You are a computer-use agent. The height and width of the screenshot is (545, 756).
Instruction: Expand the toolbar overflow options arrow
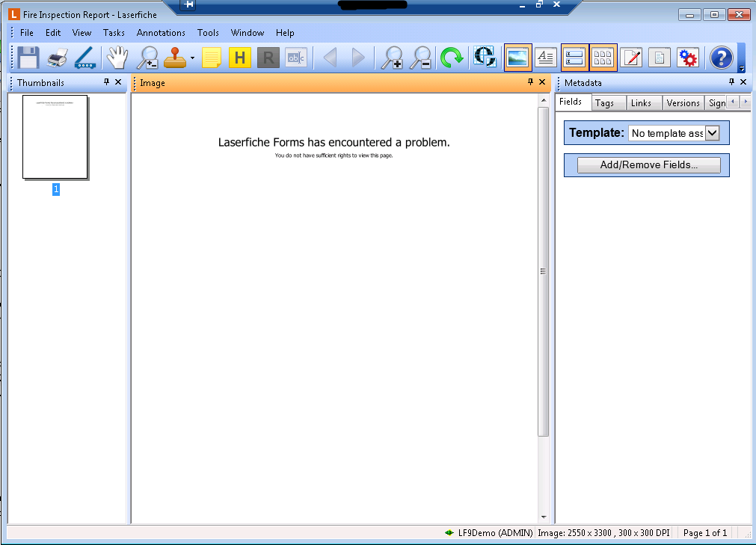tap(742, 69)
